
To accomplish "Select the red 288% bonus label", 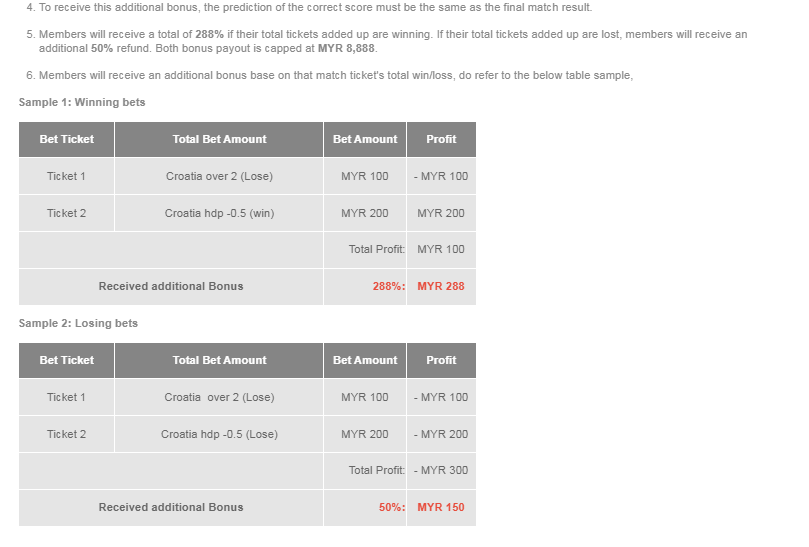I will point(388,286).
